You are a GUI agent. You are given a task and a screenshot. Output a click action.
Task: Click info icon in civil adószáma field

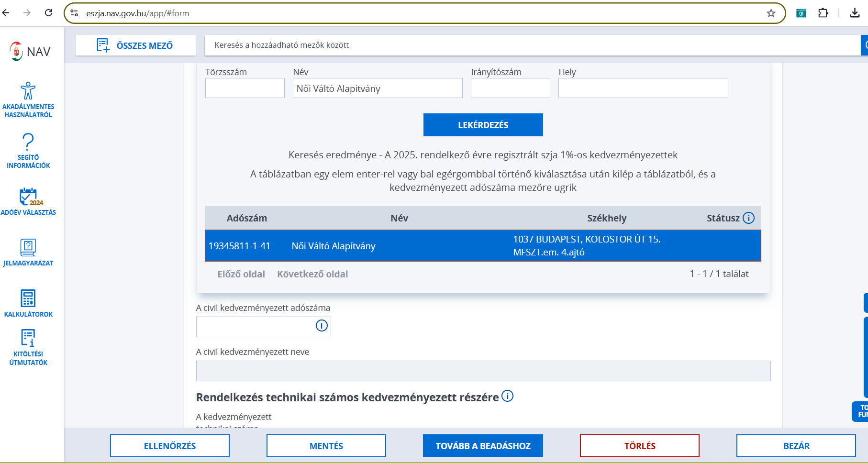(x=322, y=326)
